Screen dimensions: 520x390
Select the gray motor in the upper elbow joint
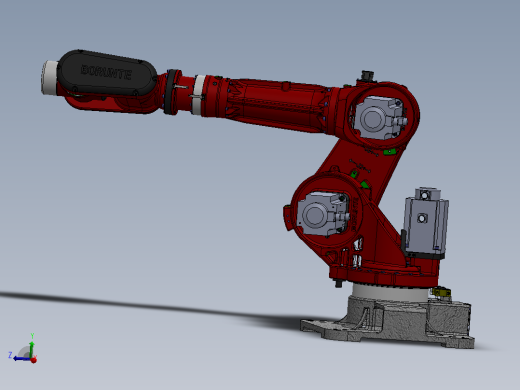[378, 117]
